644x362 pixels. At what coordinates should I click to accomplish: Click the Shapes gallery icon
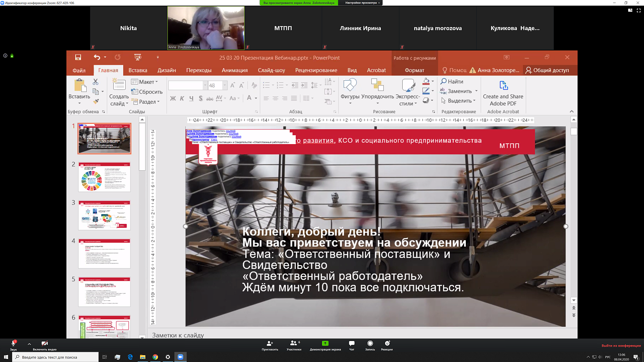350,85
